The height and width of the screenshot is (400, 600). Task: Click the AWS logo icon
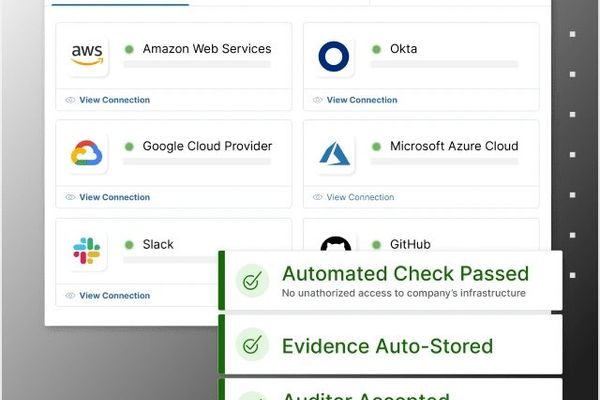[x=87, y=55]
